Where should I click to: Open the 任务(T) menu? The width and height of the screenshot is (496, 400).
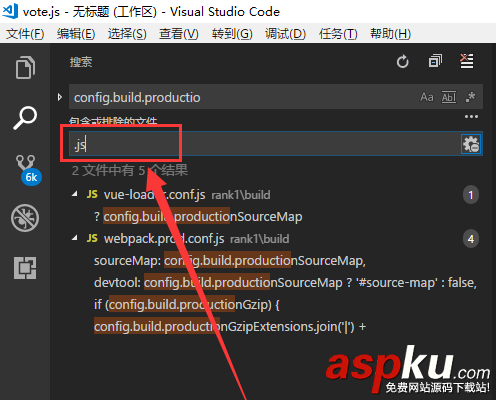tap(338, 34)
